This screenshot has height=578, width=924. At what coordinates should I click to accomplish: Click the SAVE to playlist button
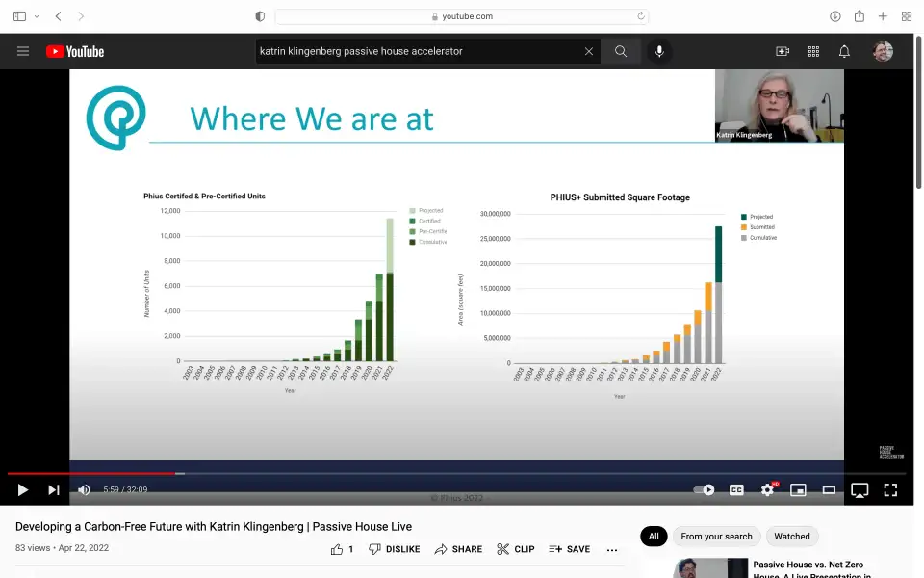point(569,549)
